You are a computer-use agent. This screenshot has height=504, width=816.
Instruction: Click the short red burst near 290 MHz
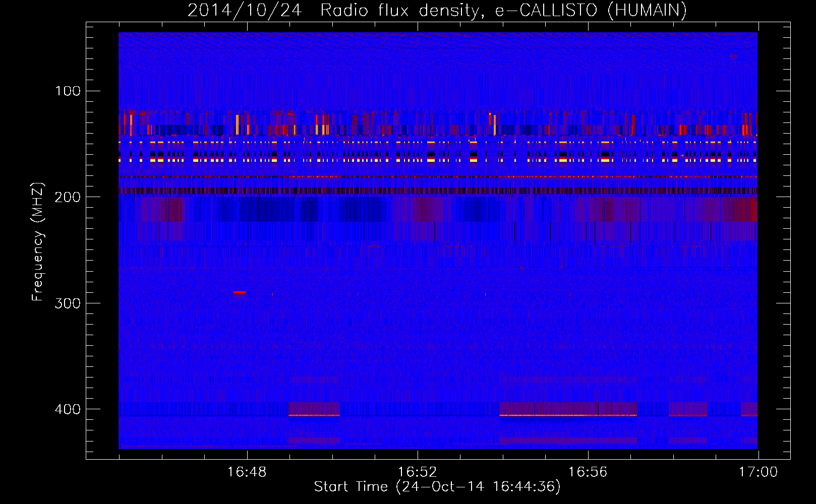(240, 292)
